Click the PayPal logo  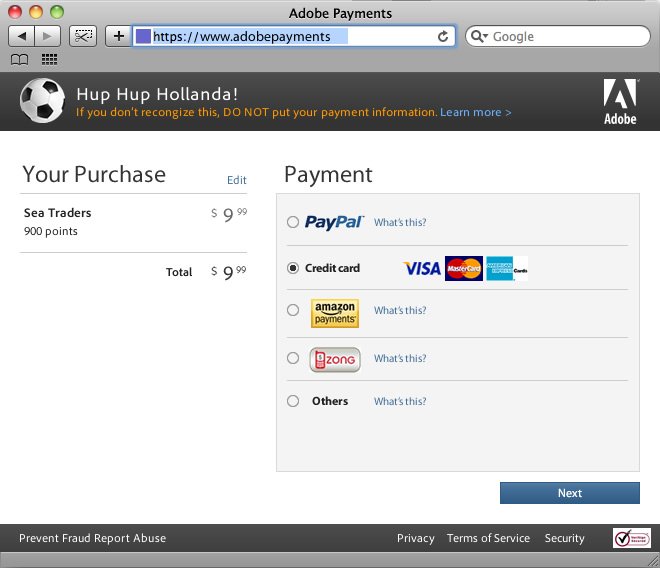pyautogui.click(x=334, y=222)
